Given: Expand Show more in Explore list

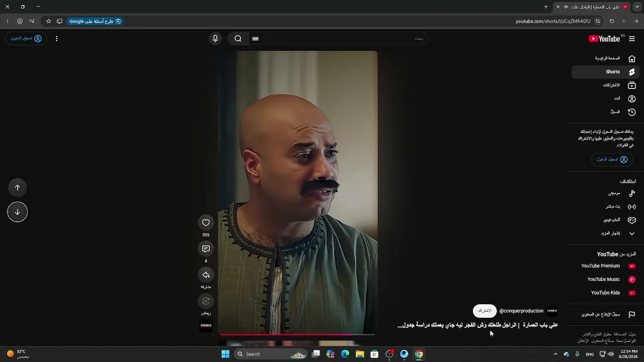Looking at the screenshot, I should [x=605, y=233].
